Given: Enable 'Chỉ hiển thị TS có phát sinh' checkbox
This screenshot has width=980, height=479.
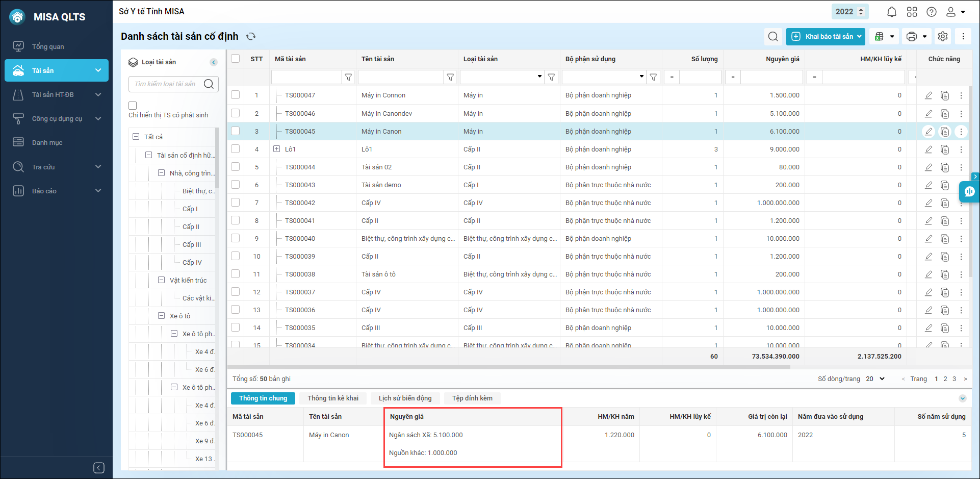Looking at the screenshot, I should click(x=133, y=106).
